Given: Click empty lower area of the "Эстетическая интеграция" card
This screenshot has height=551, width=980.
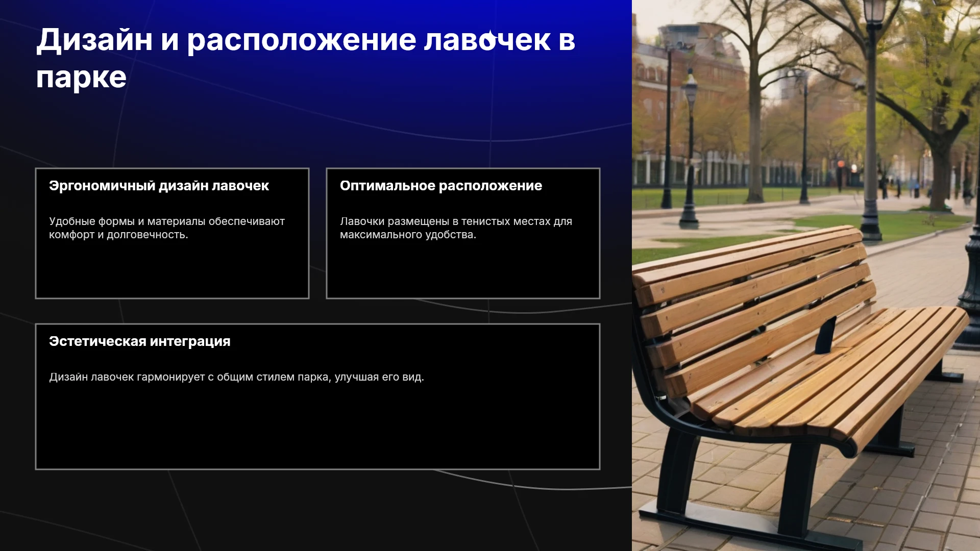Looking at the screenshot, I should 317,429.
